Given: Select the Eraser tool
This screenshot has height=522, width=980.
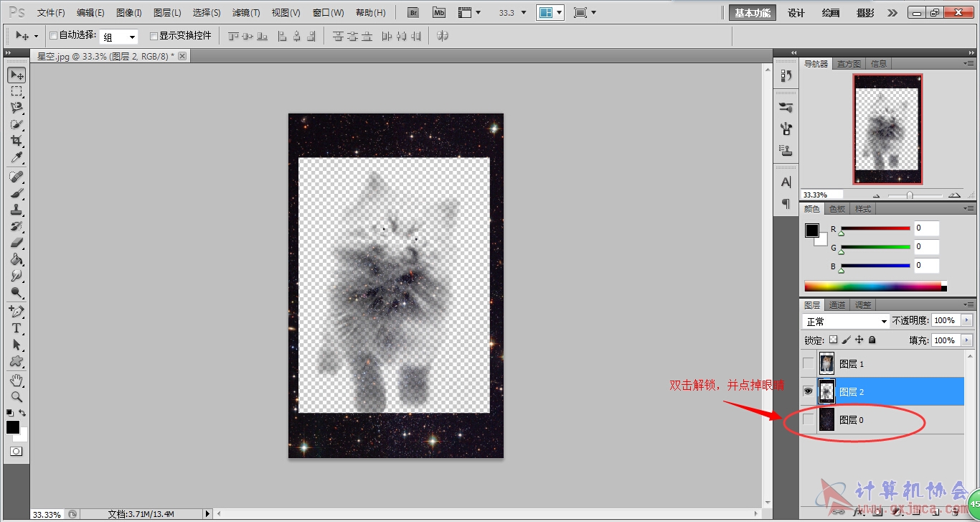Looking at the screenshot, I should coord(17,243).
